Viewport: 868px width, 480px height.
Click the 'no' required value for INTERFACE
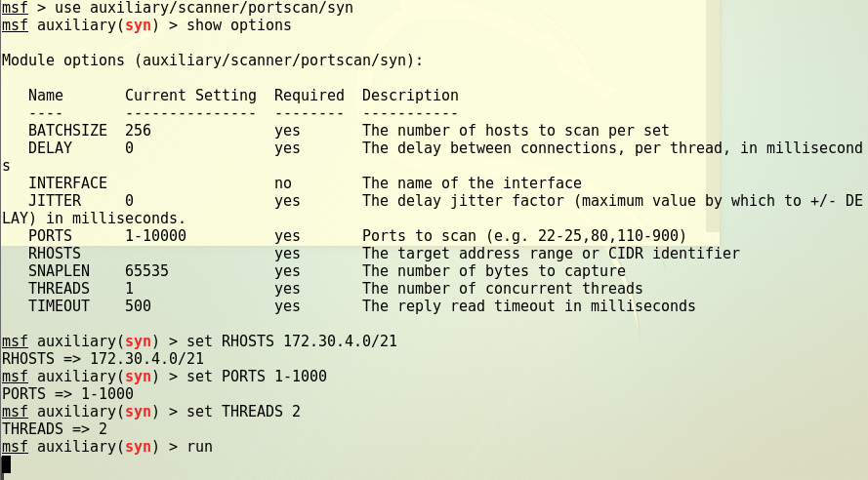coord(283,183)
